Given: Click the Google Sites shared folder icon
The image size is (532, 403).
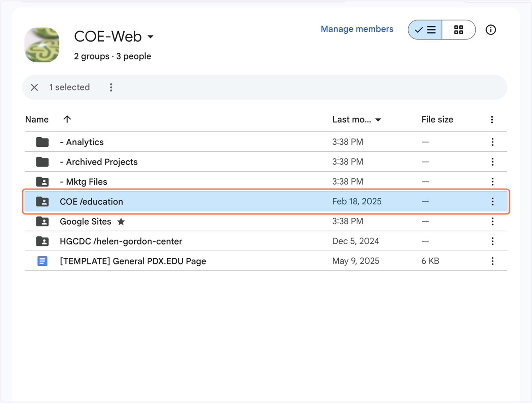Looking at the screenshot, I should coord(43,221).
